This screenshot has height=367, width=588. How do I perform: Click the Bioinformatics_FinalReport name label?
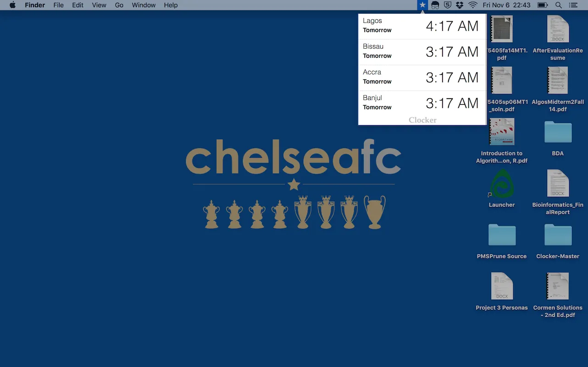(558, 208)
